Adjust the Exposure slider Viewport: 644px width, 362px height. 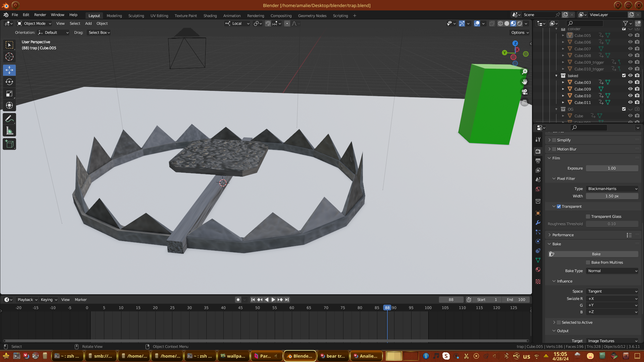[611, 168]
